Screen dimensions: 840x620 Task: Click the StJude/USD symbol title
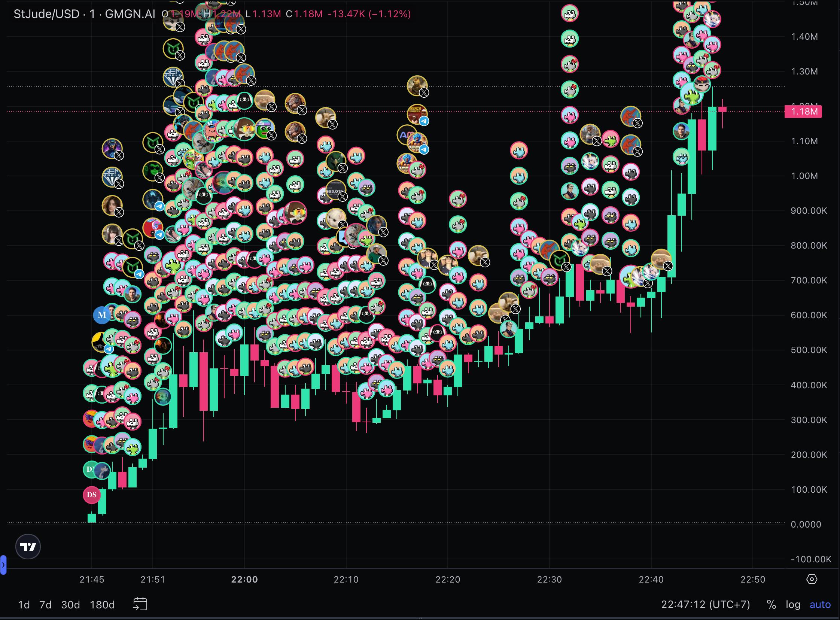46,14
